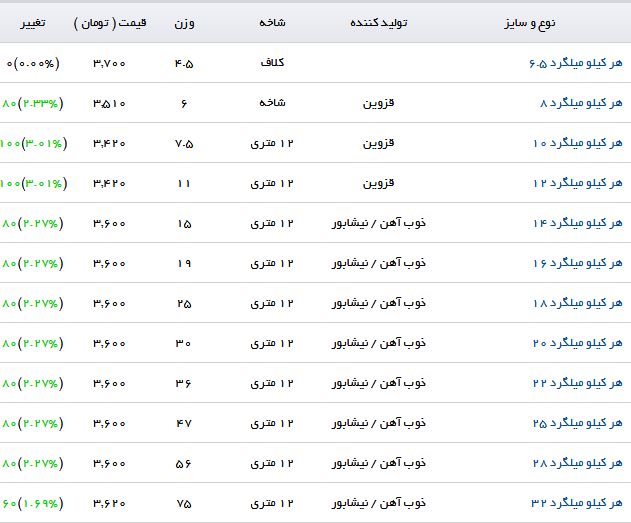Select قزوین producer in میلگرد ۱۰ row

378,143
